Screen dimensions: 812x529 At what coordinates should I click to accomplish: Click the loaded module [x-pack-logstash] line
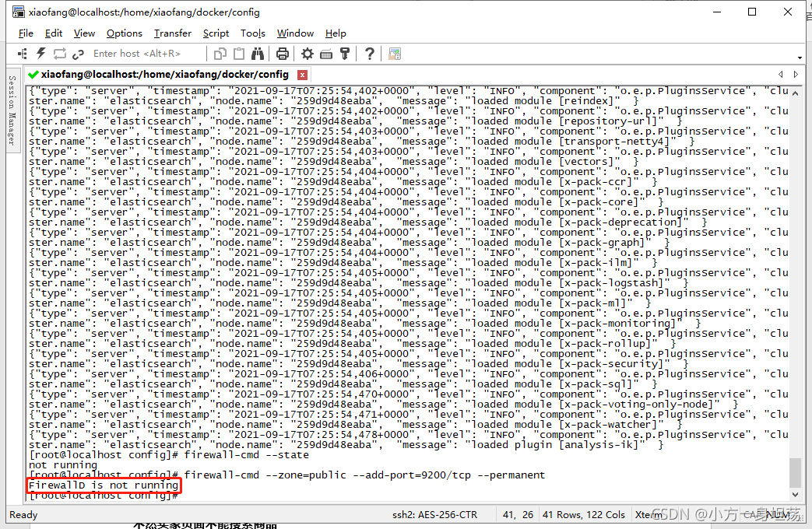pos(358,282)
